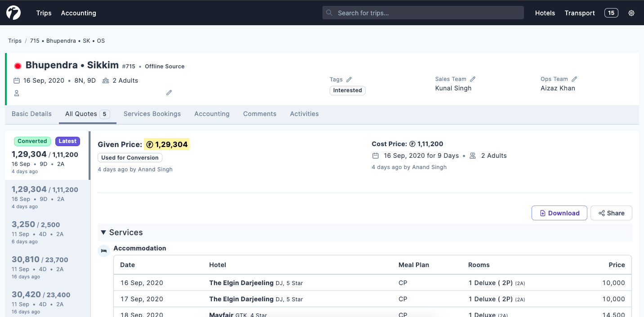Screen dimensions: 644x317
Task: Edit Sales Team with the pencil icon
Action: [473, 78]
